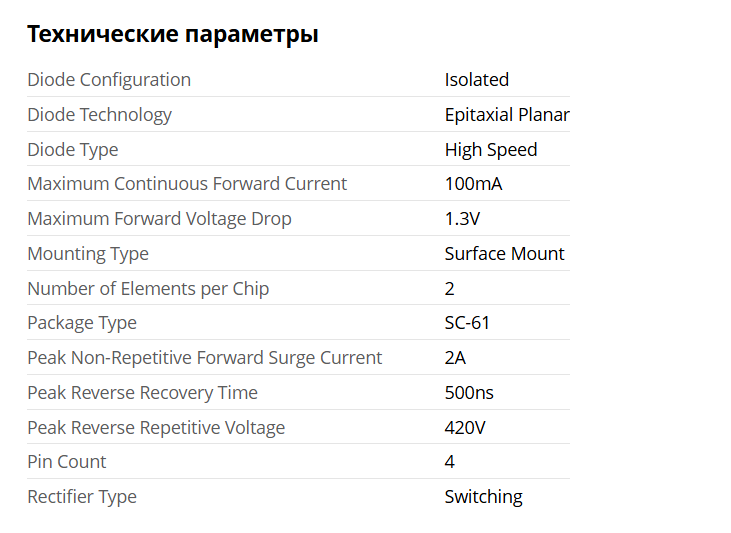The width and height of the screenshot is (731, 533).
Task: Select the "Epitaxial Planar" value
Action: coord(506,115)
